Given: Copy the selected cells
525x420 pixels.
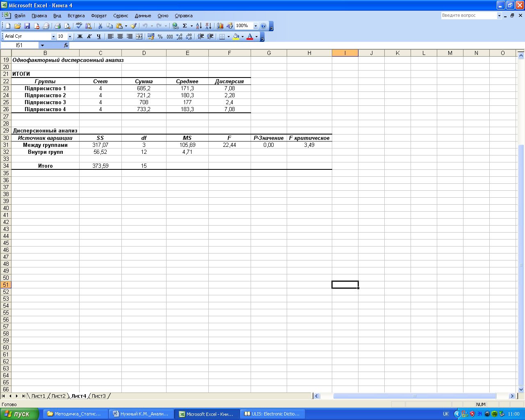Looking at the screenshot, I should coord(110,26).
